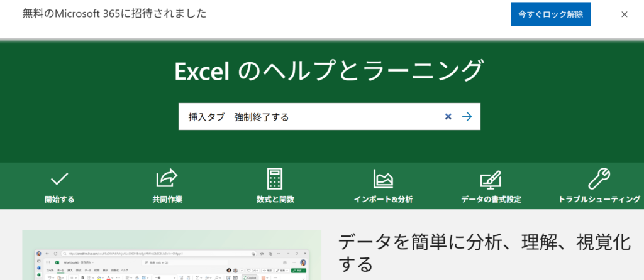Submit the search with the arrow icon

[467, 117]
